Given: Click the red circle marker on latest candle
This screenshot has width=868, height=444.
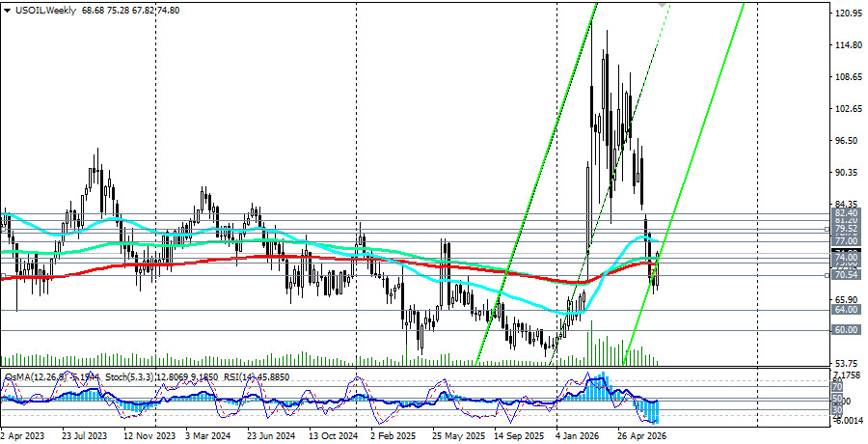Looking at the screenshot, I should [652, 273].
